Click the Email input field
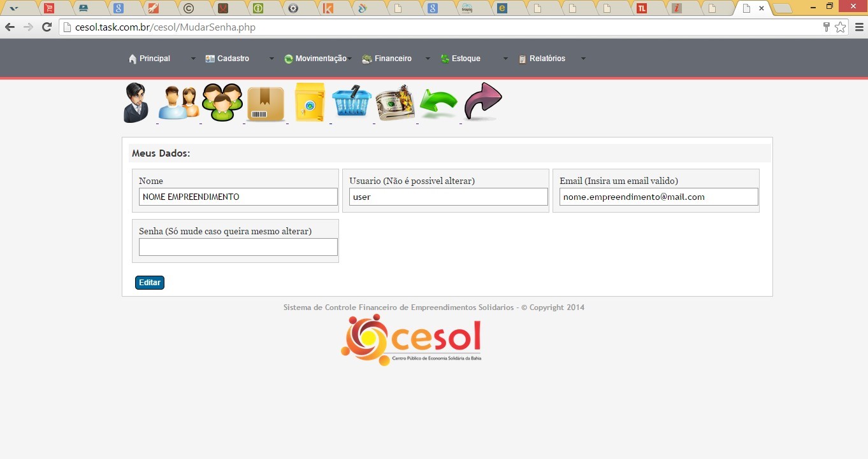Screen dimensions: 868x459 [658, 197]
